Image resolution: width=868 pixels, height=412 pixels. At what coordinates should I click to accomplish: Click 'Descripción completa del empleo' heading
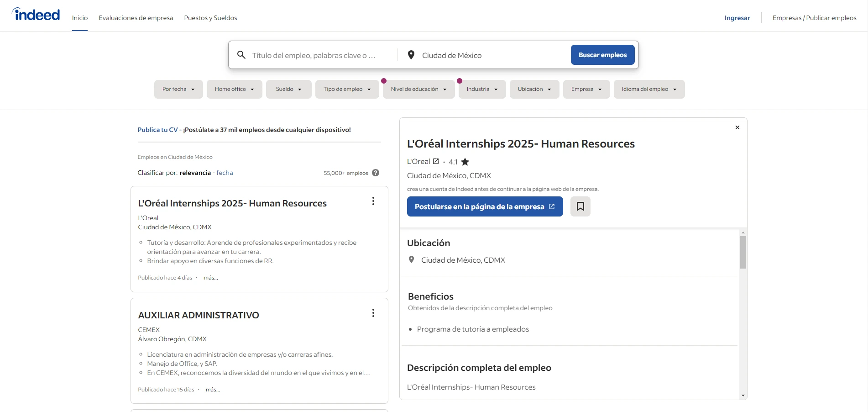[x=479, y=368]
